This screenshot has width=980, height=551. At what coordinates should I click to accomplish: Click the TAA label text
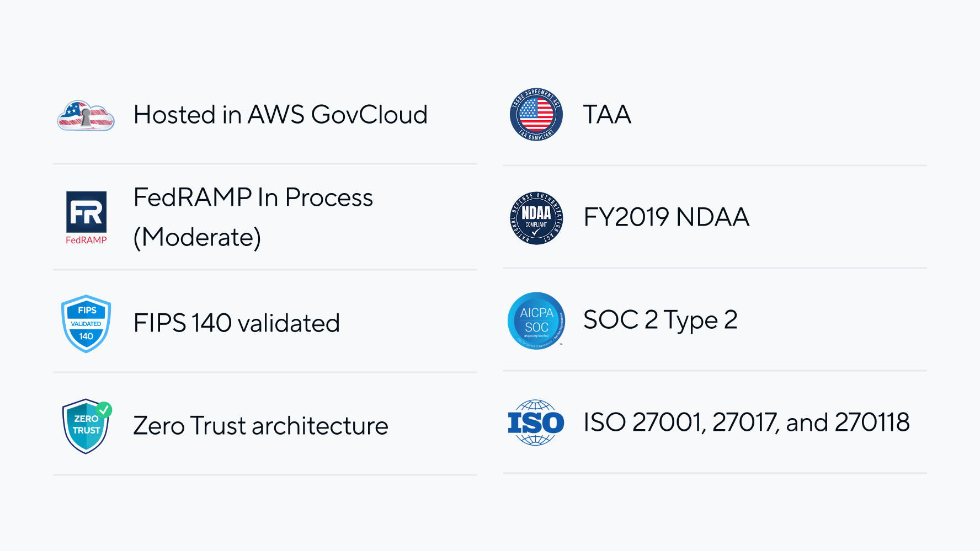pyautogui.click(x=607, y=115)
